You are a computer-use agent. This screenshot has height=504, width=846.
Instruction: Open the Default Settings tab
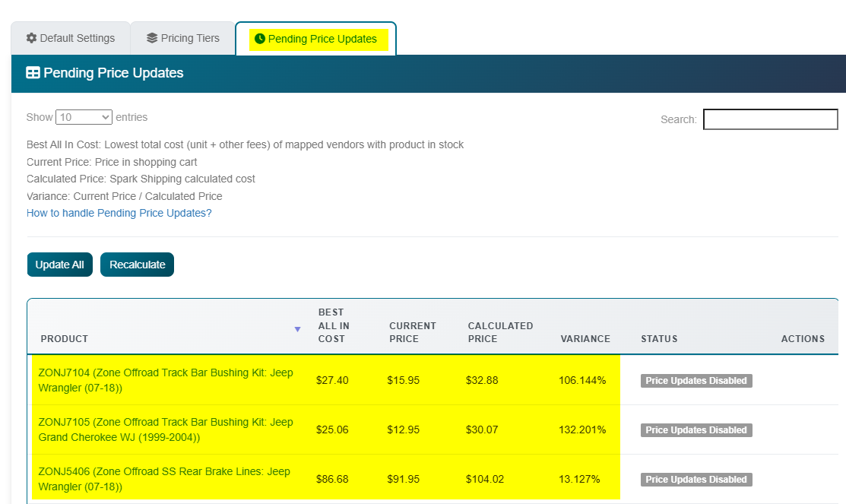point(70,38)
